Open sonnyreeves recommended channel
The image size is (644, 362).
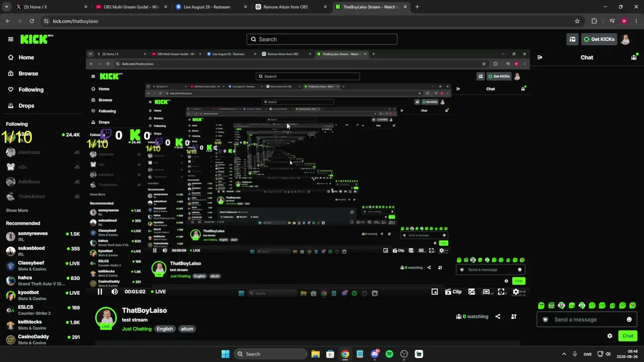coord(43,236)
